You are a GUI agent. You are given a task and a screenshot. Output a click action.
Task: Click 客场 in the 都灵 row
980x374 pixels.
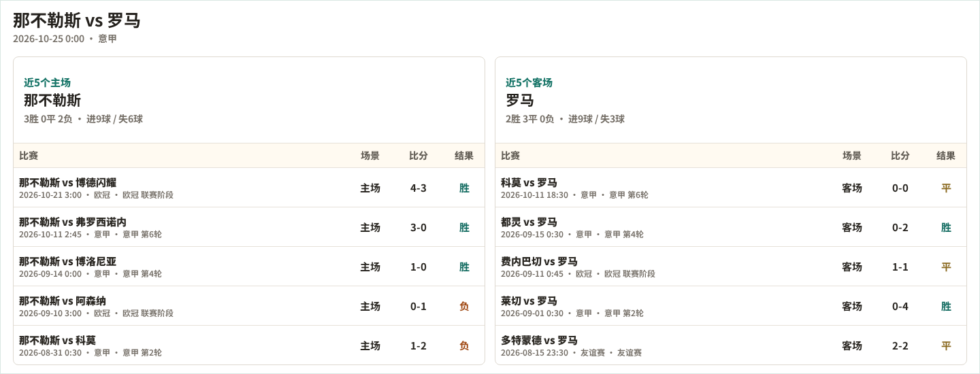coord(852,228)
